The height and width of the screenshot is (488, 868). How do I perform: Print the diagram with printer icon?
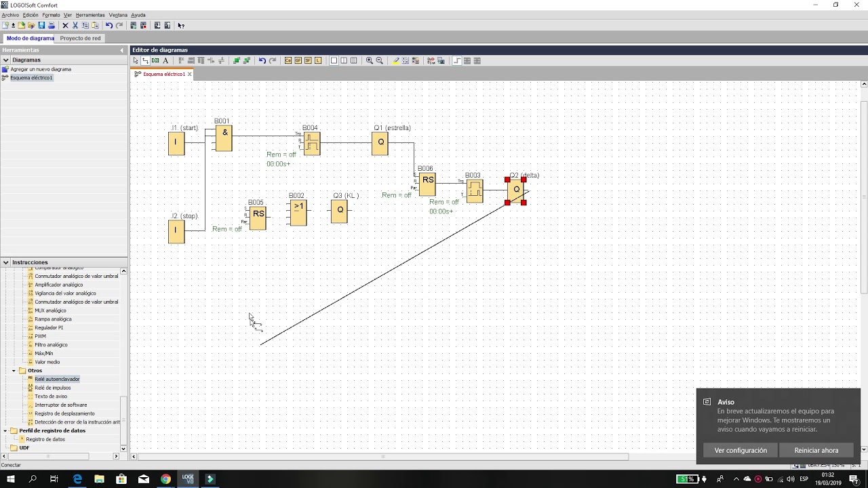point(51,25)
